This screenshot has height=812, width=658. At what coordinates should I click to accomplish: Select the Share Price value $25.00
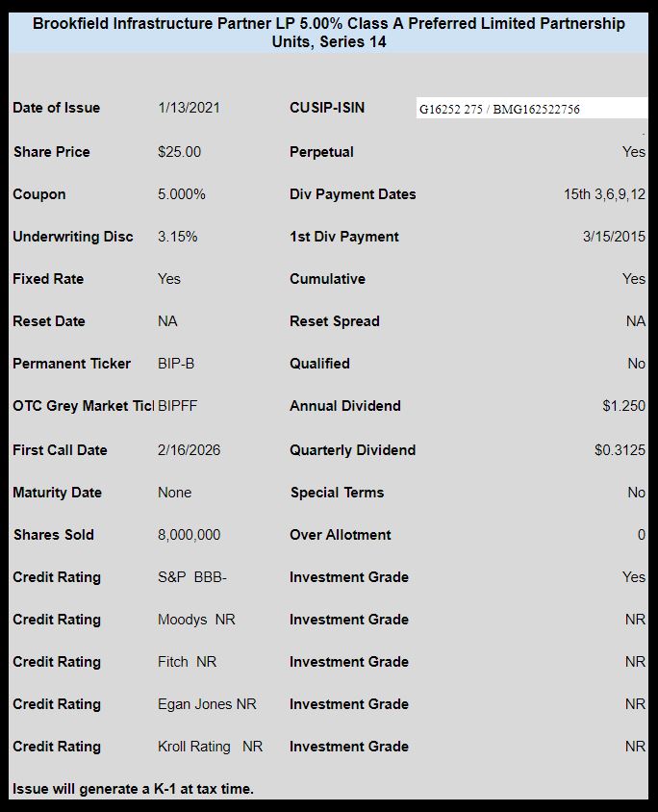(x=179, y=152)
